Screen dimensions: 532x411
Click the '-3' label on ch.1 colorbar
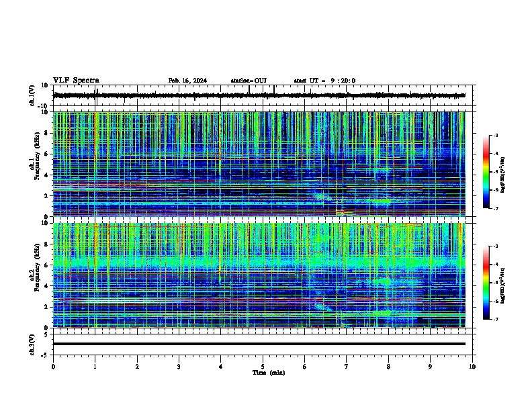coord(495,136)
